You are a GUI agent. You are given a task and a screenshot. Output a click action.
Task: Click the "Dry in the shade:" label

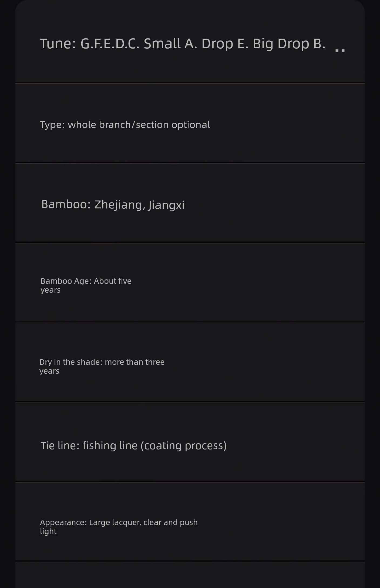[71, 362]
